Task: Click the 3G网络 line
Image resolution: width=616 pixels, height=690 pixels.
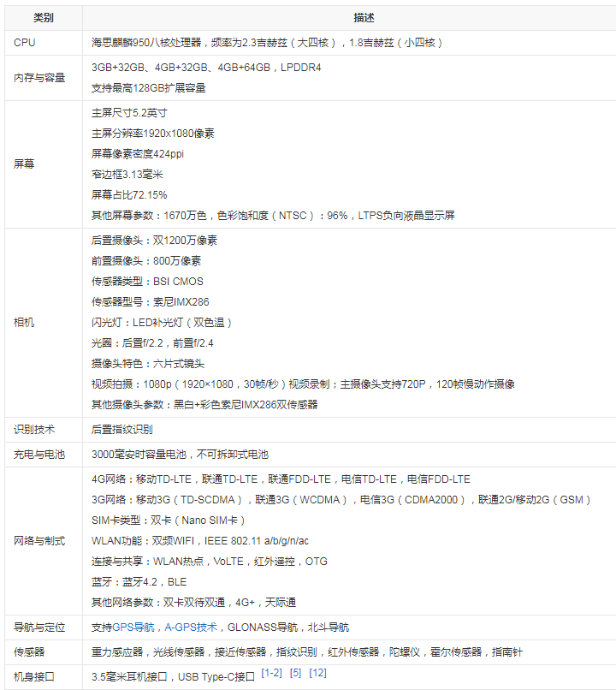Action: pyautogui.click(x=341, y=500)
